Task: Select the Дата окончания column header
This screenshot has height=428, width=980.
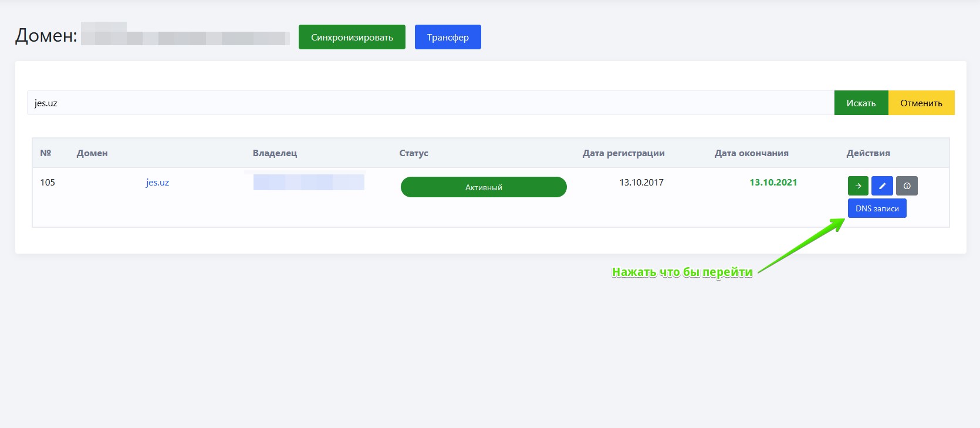Action: click(751, 153)
